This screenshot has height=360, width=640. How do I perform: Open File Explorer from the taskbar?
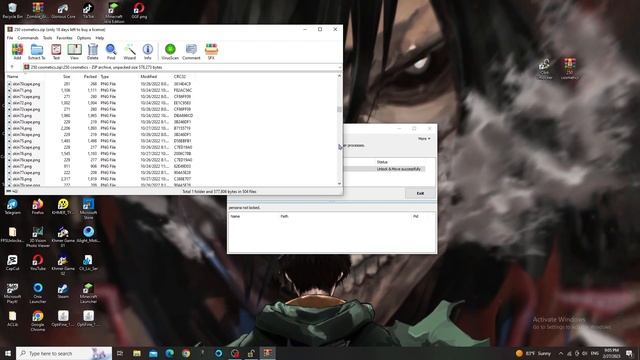[137, 353]
